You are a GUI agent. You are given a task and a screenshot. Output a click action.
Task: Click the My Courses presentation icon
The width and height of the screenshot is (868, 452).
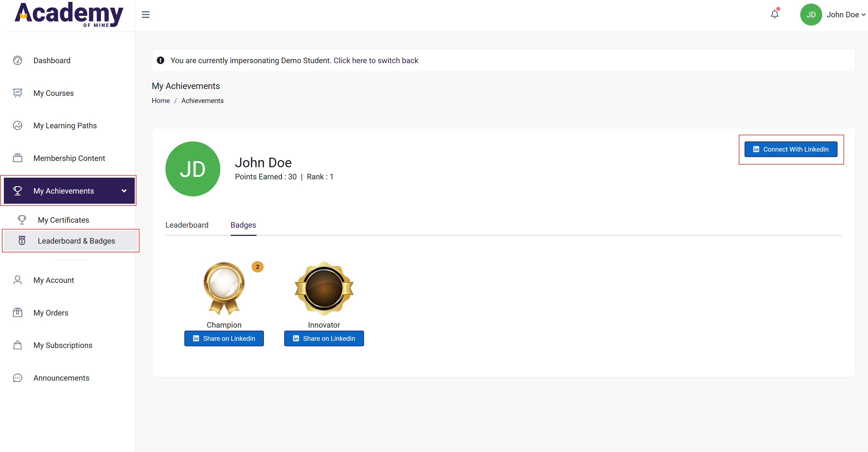pos(18,93)
